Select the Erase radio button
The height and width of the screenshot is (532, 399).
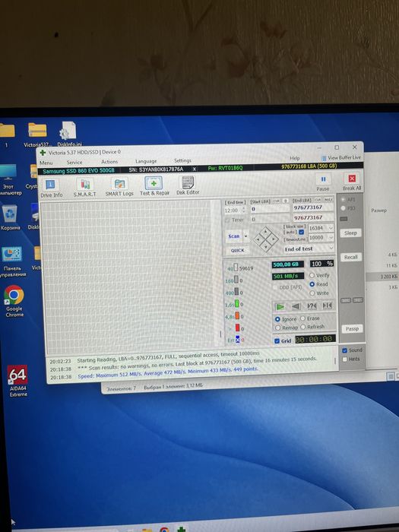302,318
